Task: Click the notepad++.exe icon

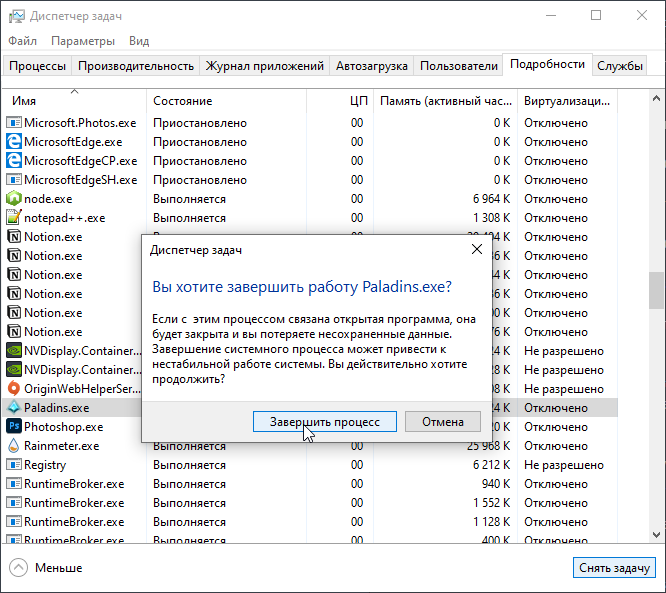Action: coord(14,217)
